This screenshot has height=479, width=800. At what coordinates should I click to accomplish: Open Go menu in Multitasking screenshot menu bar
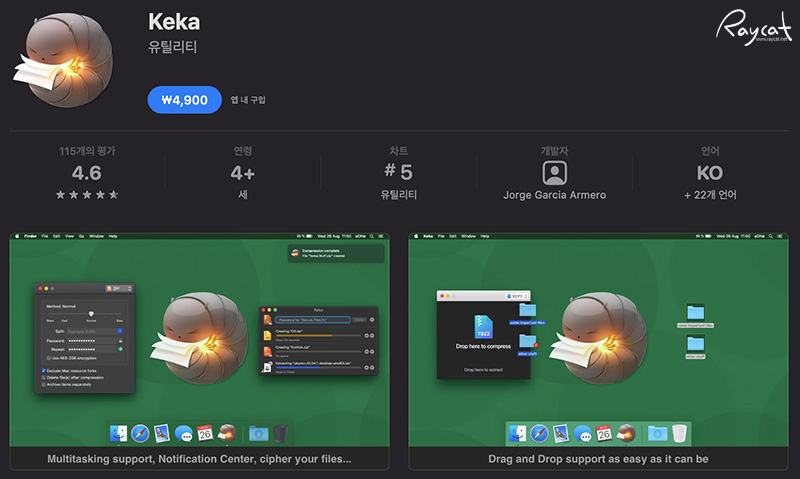click(x=82, y=236)
